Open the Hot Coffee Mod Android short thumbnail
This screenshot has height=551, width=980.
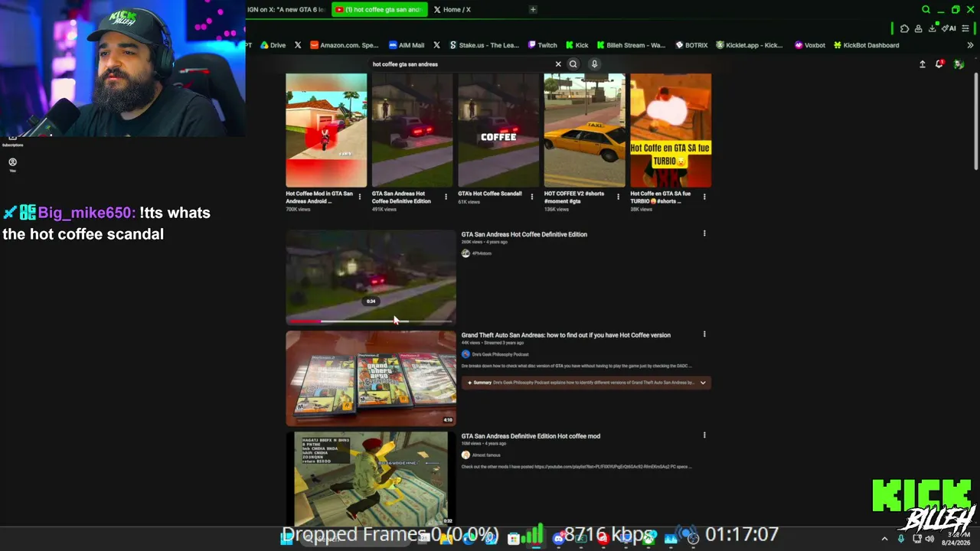[x=326, y=130]
